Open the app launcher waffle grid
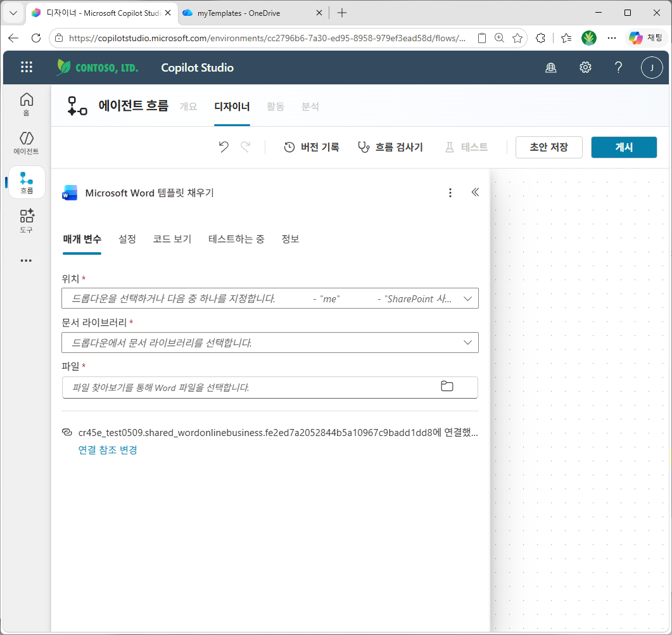The image size is (672, 635). click(27, 67)
